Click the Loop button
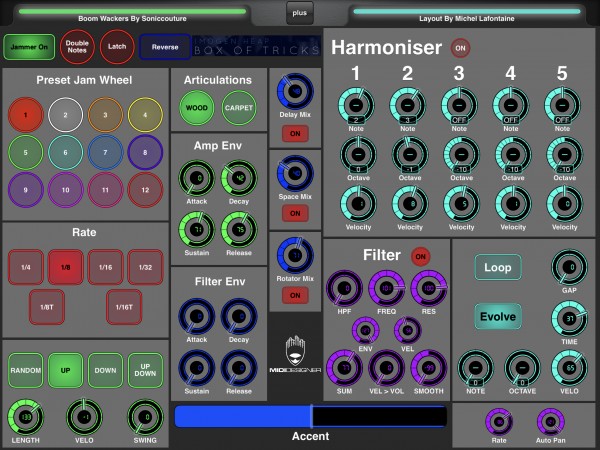600x450 pixels. pyautogui.click(x=498, y=267)
